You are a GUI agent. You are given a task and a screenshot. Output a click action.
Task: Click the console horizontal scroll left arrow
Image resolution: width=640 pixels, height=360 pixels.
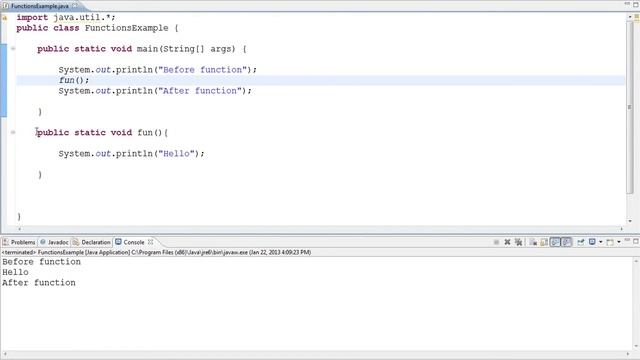4,354
